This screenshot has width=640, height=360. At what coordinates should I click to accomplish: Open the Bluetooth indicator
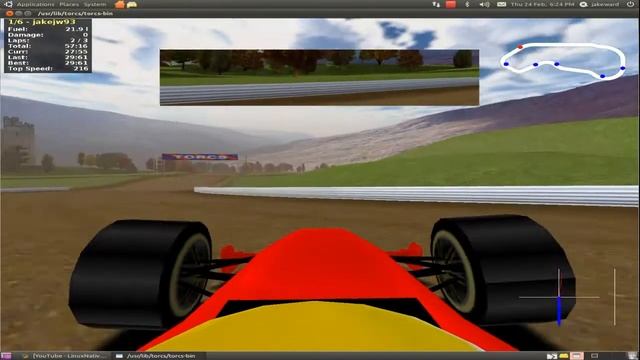(x=468, y=4)
